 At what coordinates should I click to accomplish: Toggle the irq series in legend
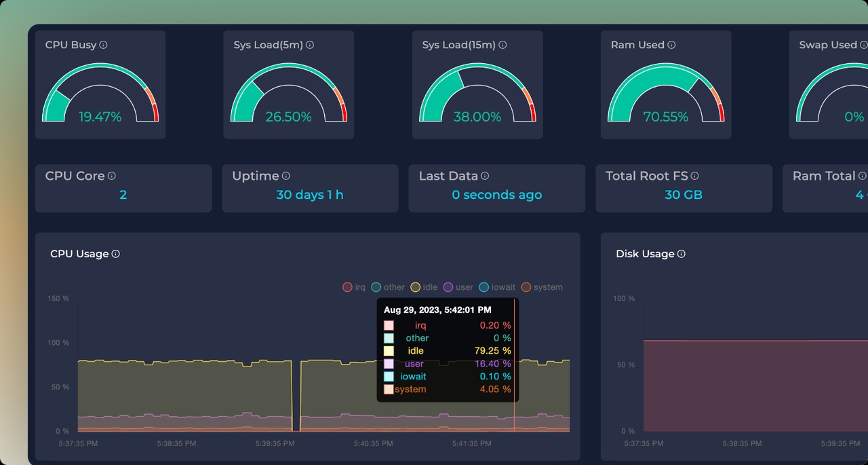pyautogui.click(x=354, y=287)
